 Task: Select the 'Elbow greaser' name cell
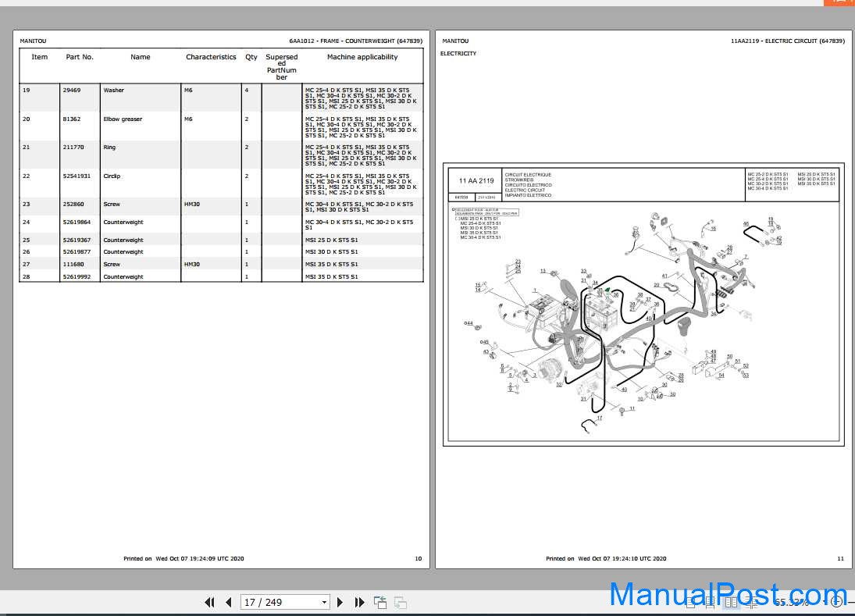[x=123, y=119]
